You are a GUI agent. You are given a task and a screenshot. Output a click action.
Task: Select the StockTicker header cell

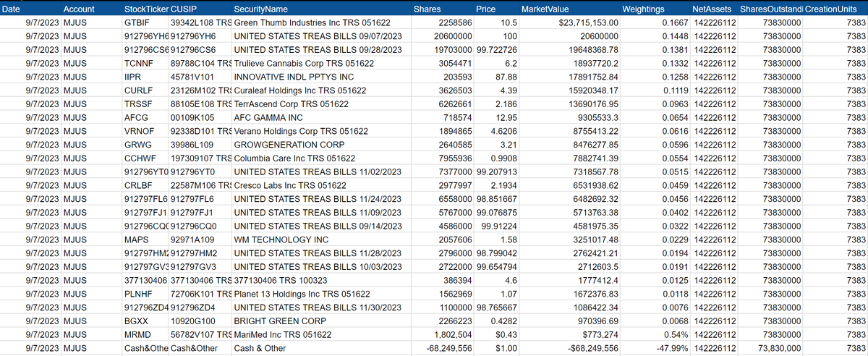[x=145, y=9]
